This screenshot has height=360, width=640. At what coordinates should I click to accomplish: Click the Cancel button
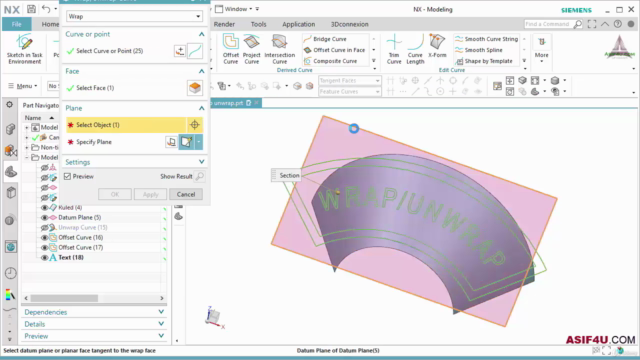point(186,194)
